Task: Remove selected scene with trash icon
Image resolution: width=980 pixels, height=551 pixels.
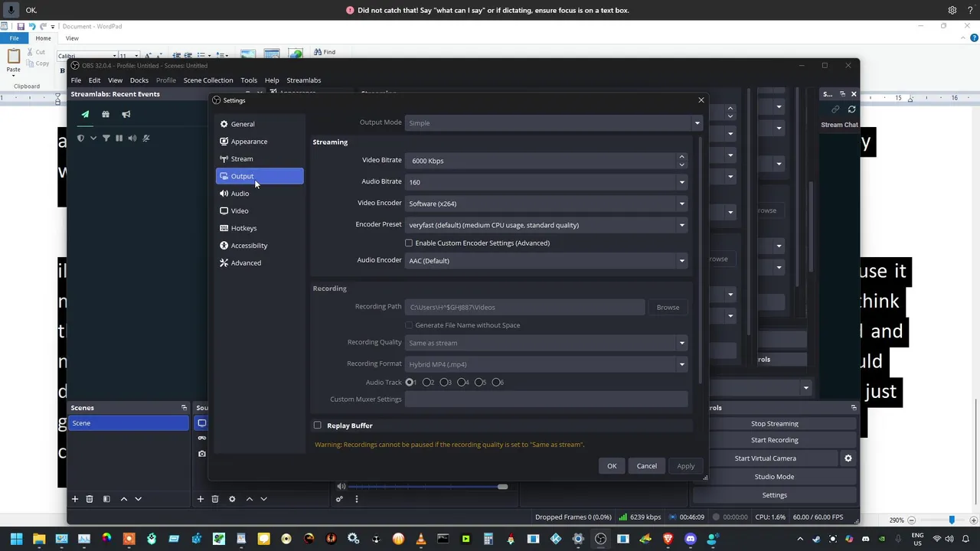Action: click(90, 499)
